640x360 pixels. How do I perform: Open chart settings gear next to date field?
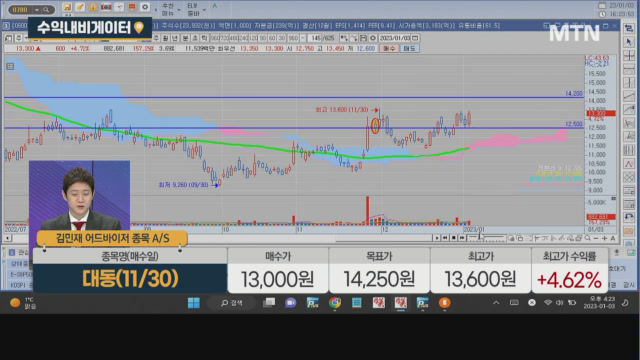[x=373, y=38]
